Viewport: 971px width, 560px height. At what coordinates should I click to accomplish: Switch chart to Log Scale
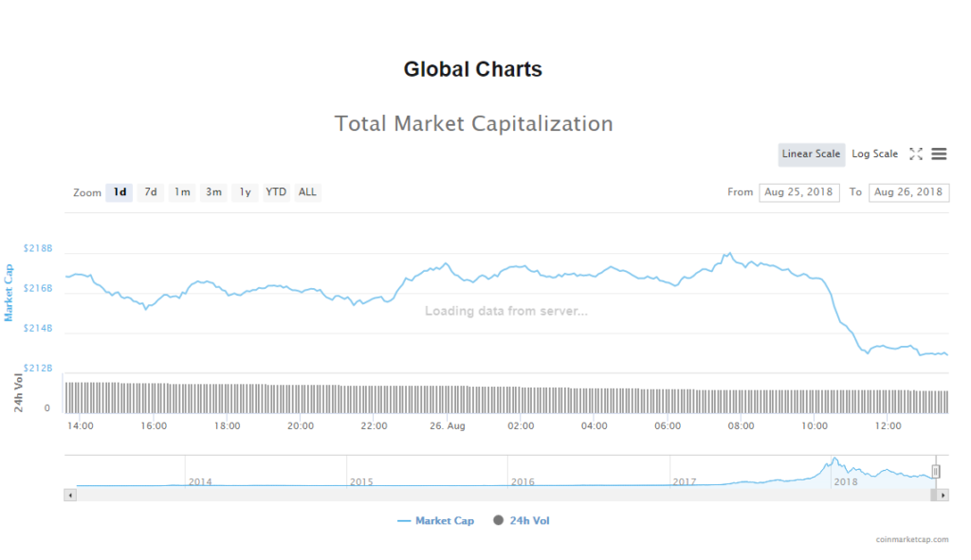[x=874, y=154]
